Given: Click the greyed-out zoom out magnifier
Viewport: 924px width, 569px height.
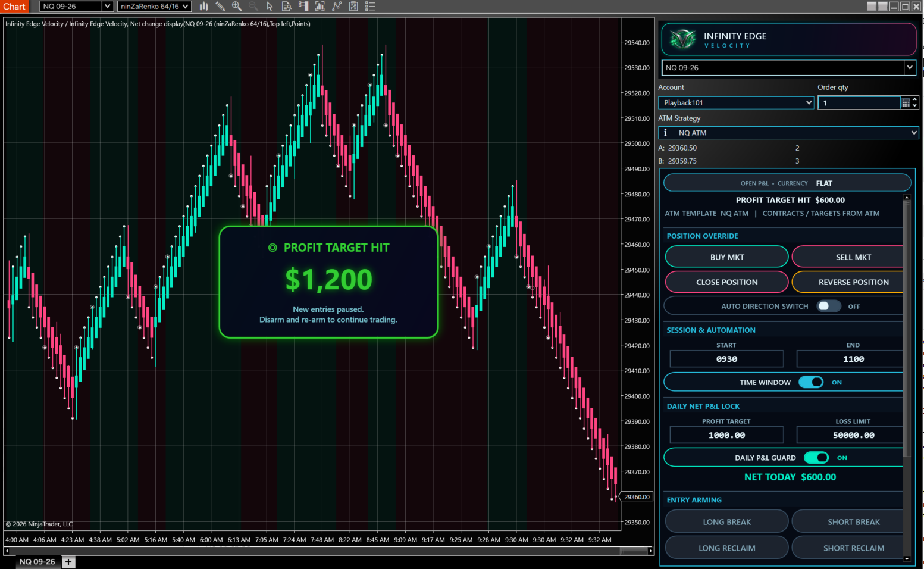Looking at the screenshot, I should pos(253,7).
